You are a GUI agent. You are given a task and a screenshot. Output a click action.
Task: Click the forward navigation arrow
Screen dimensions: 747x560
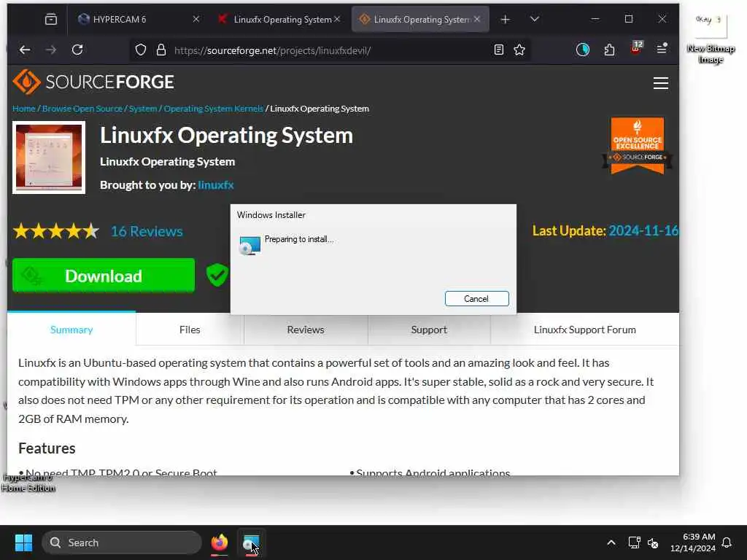point(51,50)
